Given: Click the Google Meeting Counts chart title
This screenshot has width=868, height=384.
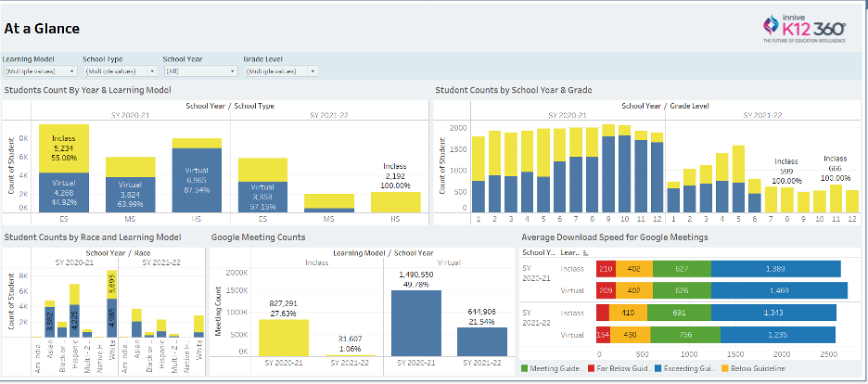Looking at the screenshot, I should tap(258, 237).
